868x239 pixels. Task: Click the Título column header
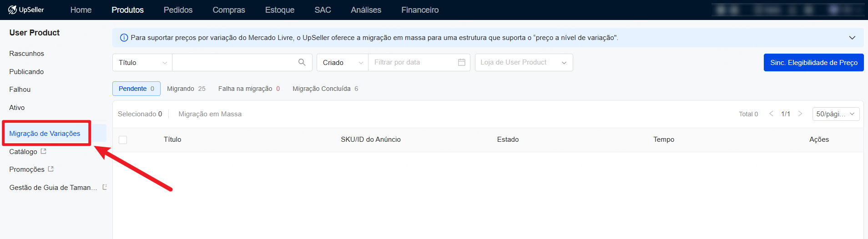[x=172, y=139]
